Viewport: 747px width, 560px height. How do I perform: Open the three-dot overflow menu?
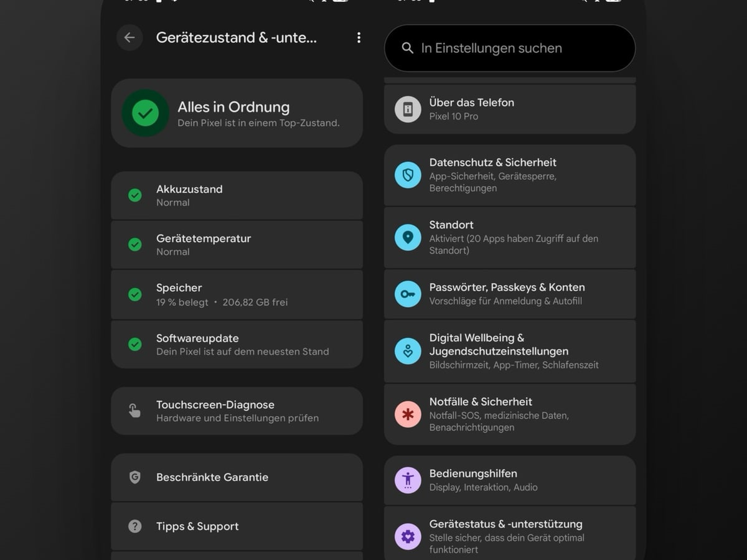click(x=359, y=38)
